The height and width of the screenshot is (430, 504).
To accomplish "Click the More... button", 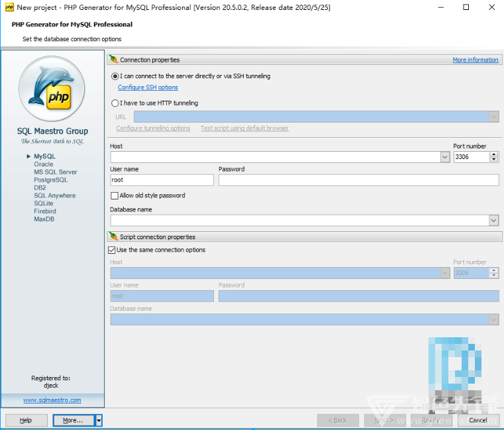I will point(74,420).
